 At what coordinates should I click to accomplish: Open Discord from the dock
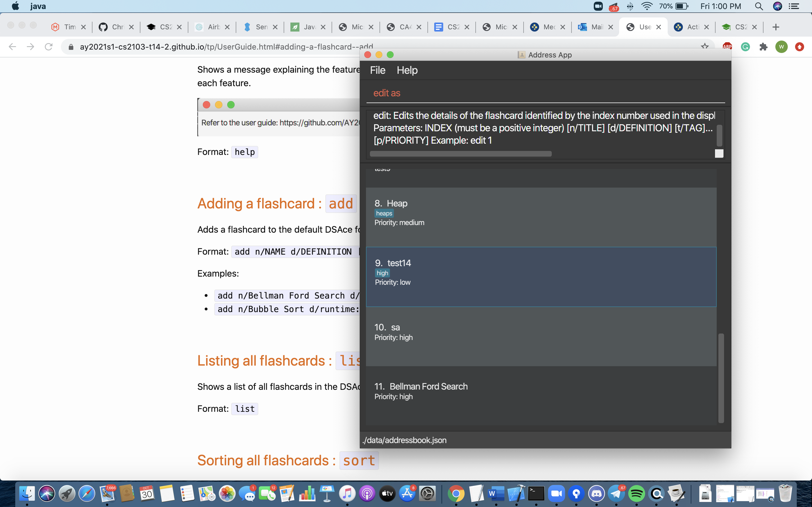point(596,493)
